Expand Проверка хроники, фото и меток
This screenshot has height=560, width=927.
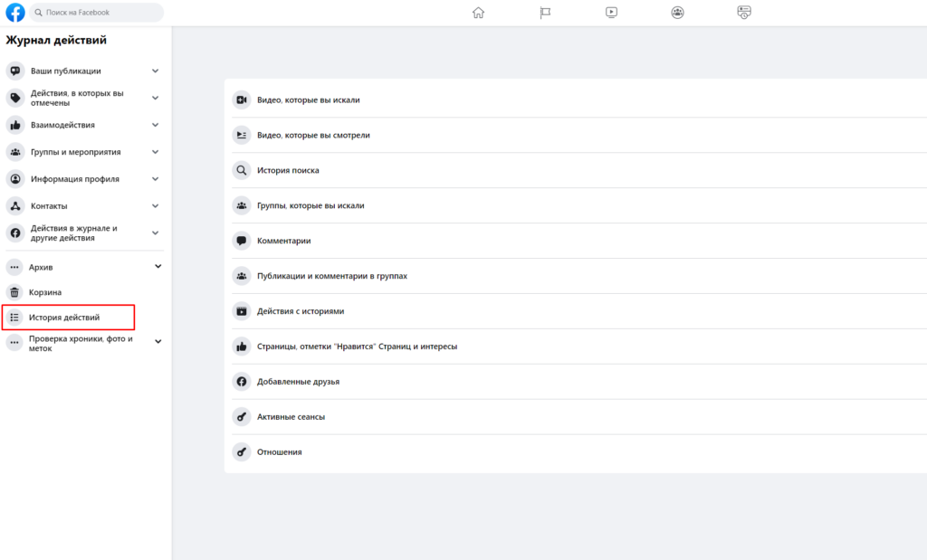pos(158,342)
